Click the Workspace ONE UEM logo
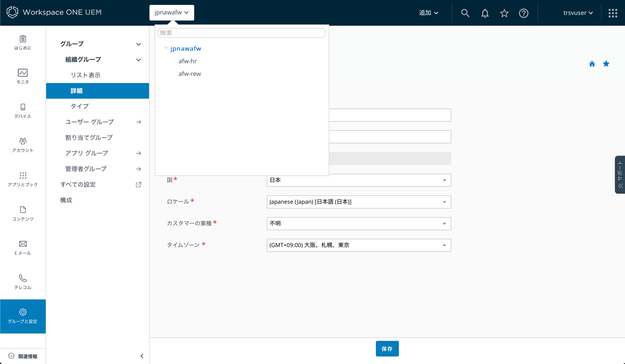This screenshot has width=625, height=364. click(54, 13)
